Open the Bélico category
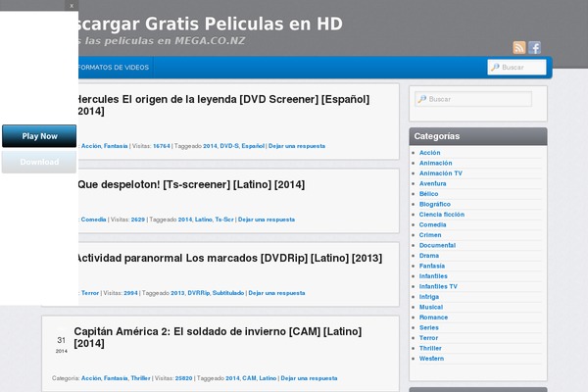 [x=428, y=194]
